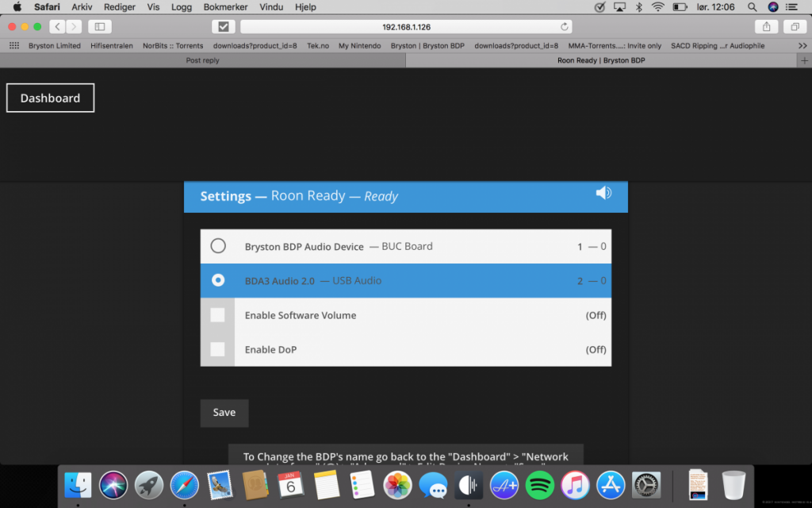Open Photos app from the Dock
The image size is (812, 508).
tap(397, 485)
